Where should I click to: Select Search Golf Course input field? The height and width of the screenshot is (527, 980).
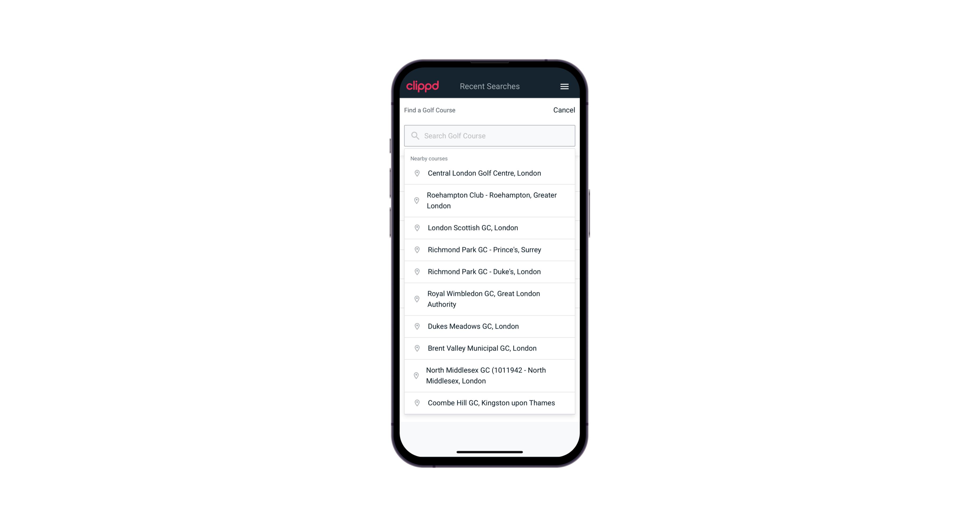point(489,136)
